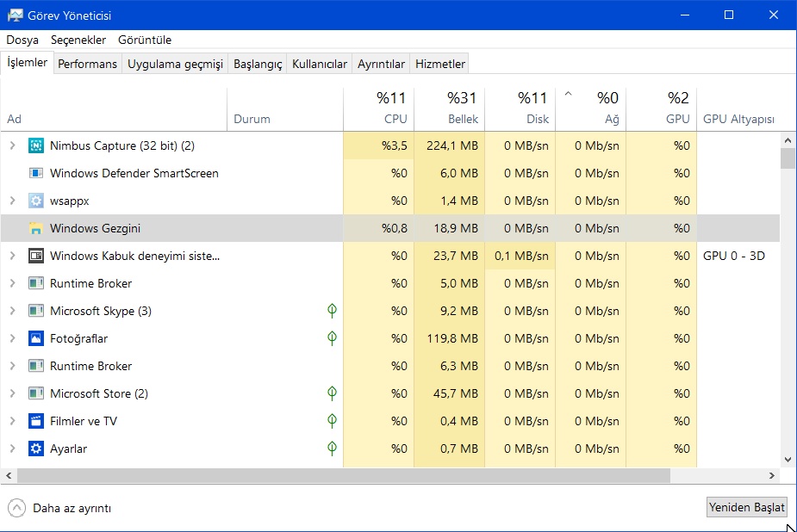The width and height of the screenshot is (797, 532).
Task: Sort processes by the CPU column
Action: point(378,108)
